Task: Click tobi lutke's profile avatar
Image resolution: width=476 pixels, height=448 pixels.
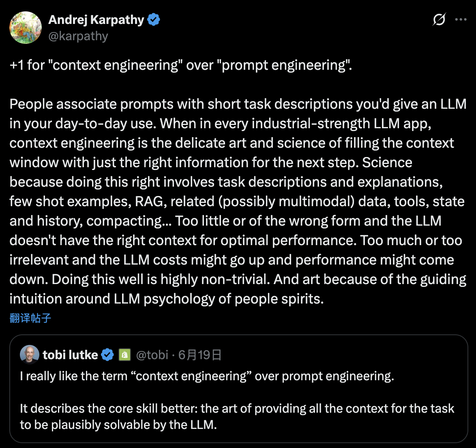Action: (x=30, y=355)
